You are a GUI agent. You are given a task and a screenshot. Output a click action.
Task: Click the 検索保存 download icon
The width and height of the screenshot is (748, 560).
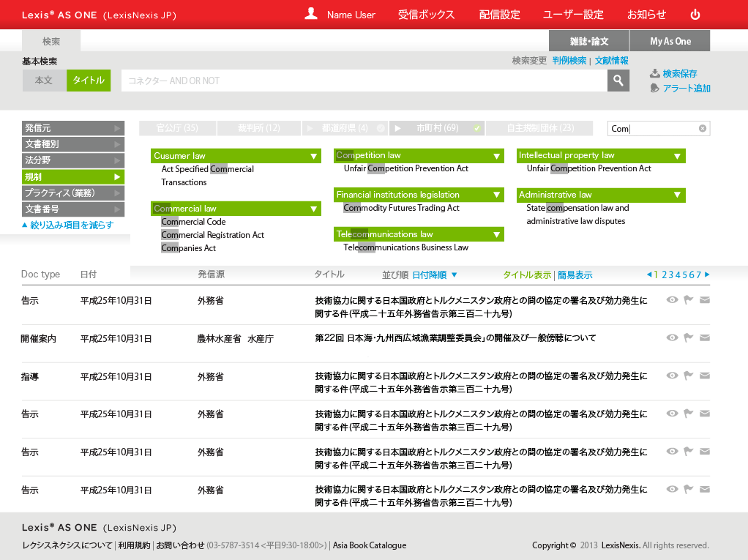tap(655, 73)
